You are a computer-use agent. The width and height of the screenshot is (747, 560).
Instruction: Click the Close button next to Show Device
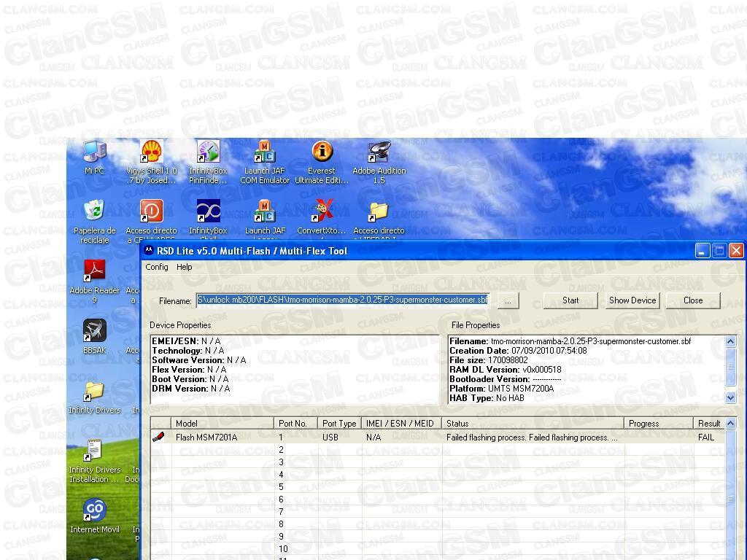(x=693, y=300)
